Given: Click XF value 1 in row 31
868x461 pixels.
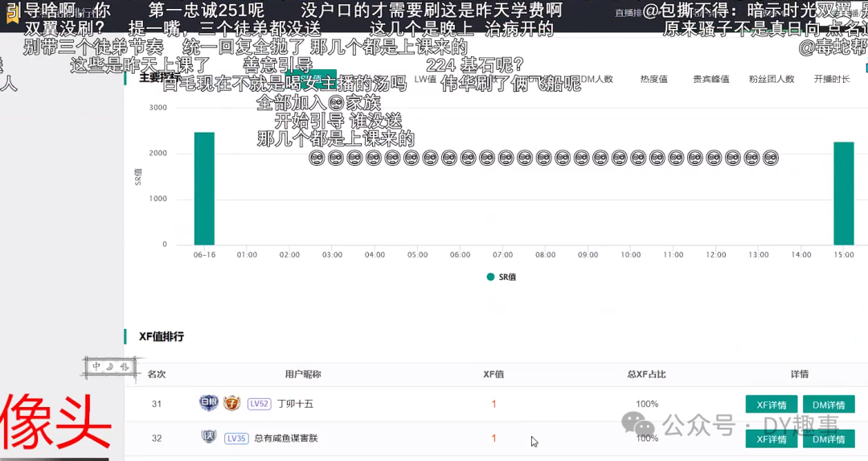Looking at the screenshot, I should coord(493,404).
